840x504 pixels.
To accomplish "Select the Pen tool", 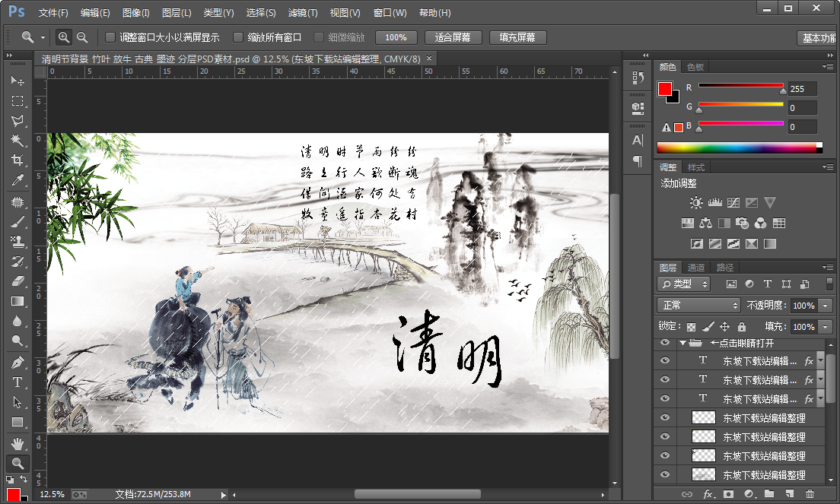I will click(17, 362).
